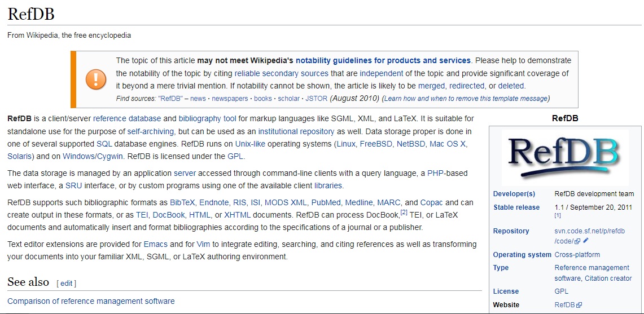Open the PubMed link

[x=326, y=203]
